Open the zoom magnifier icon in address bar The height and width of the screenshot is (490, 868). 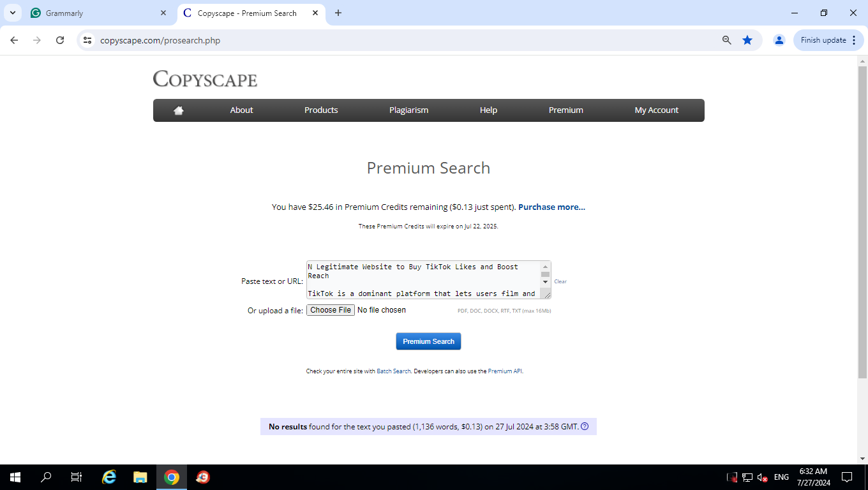tap(726, 40)
